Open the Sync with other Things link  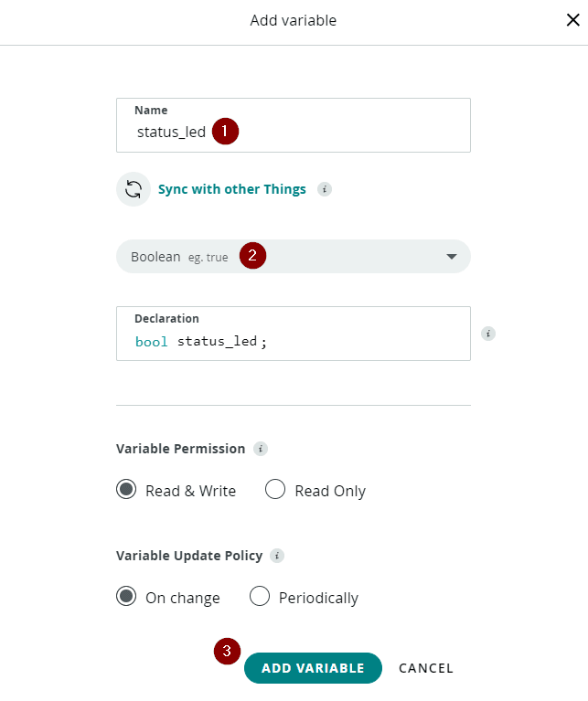[x=232, y=189]
